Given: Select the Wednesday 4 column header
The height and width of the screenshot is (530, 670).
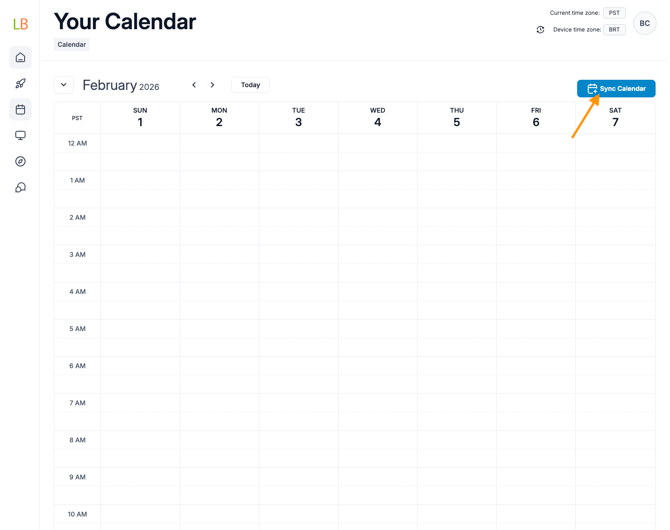Looking at the screenshot, I should [377, 117].
